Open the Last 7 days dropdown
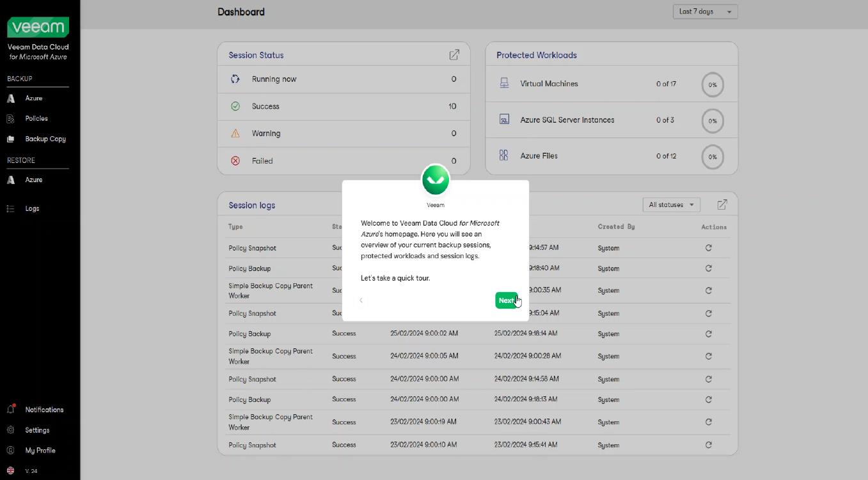Viewport: 868px width, 480px height. (x=705, y=12)
